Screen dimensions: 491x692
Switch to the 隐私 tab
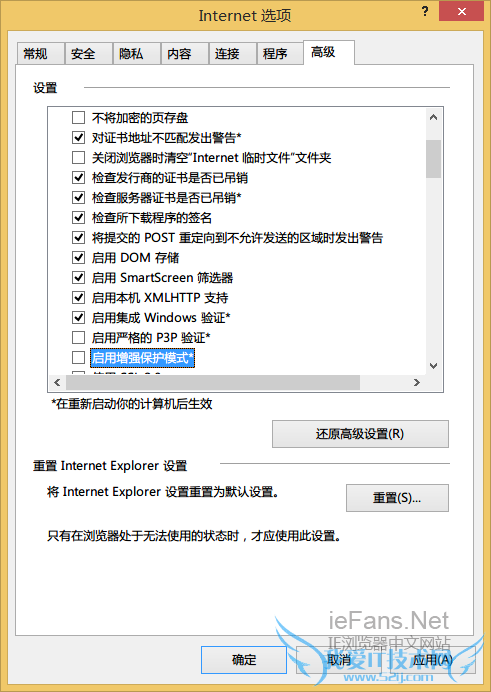(x=137, y=54)
